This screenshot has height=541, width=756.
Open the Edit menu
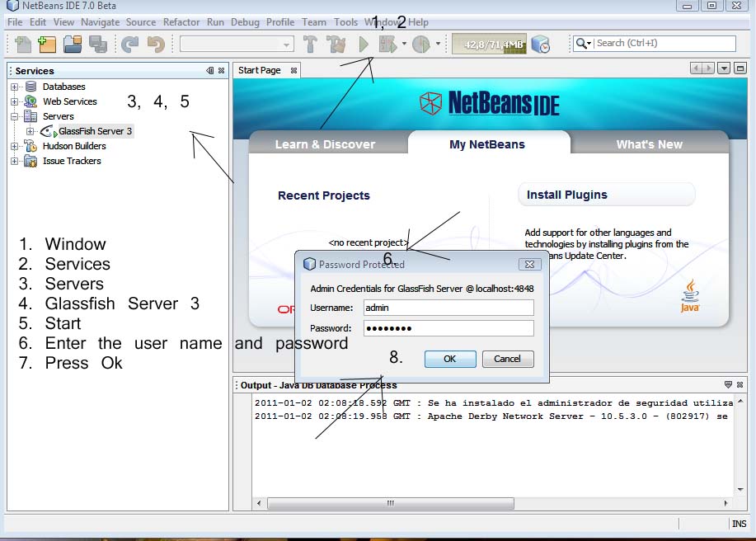[38, 22]
